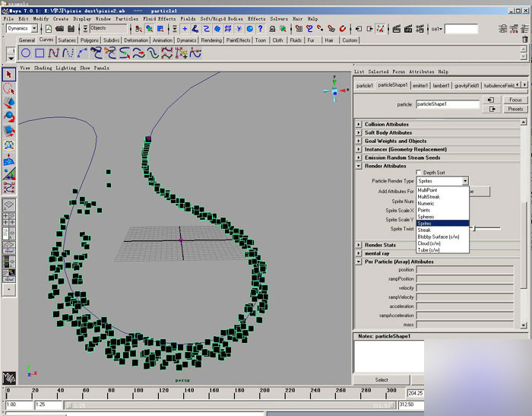
Task: Click the NURBS square shelf icon
Action: point(40,53)
